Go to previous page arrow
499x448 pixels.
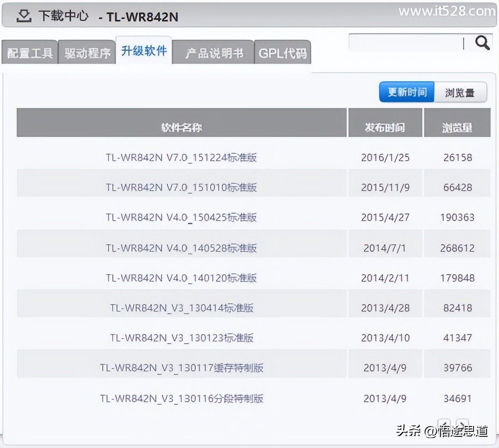(x=444, y=425)
